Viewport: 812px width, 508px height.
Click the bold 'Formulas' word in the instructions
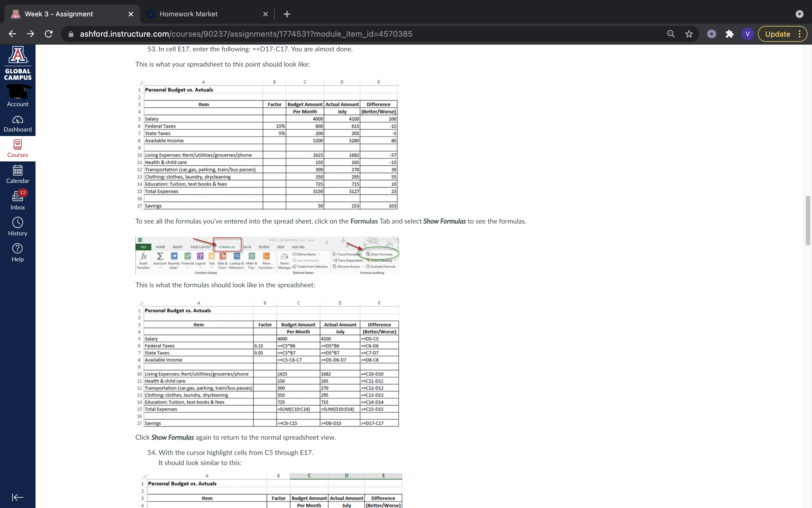pos(364,221)
